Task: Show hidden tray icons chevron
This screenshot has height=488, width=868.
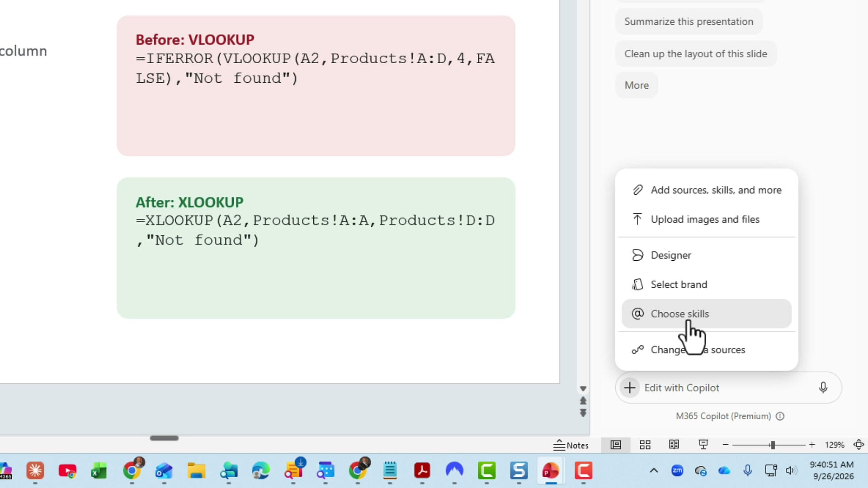Action: pyautogui.click(x=654, y=470)
